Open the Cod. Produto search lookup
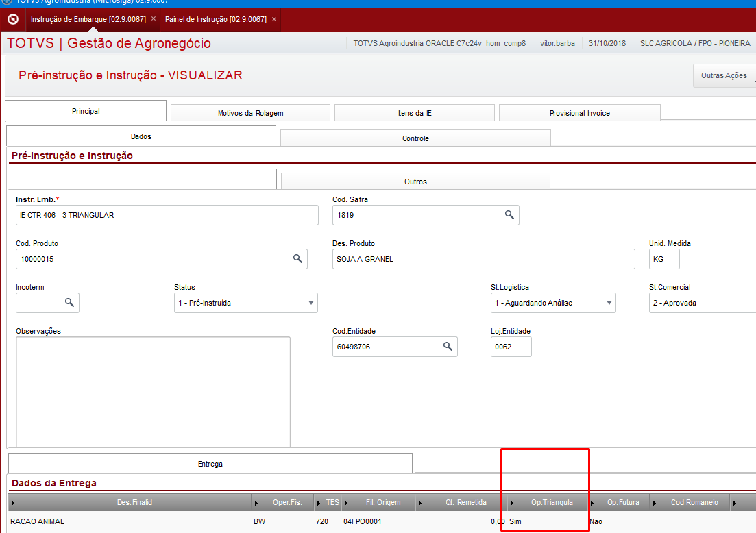This screenshot has width=756, height=533. click(297, 259)
